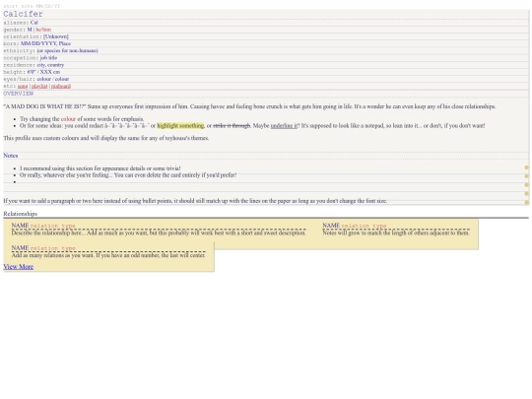Click 'Add as many relations' card text
Screen dimensions: 532x399
pyautogui.click(x=108, y=255)
